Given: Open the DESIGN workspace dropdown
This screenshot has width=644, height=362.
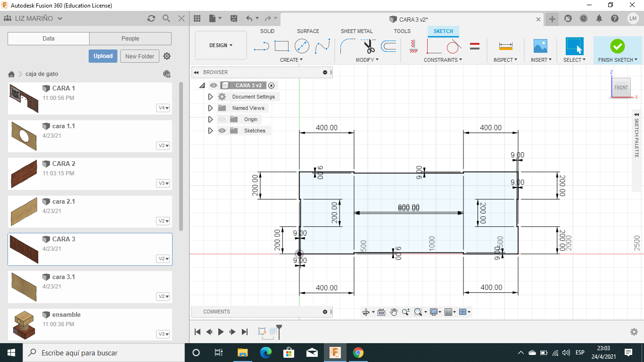Looking at the screenshot, I should (221, 45).
